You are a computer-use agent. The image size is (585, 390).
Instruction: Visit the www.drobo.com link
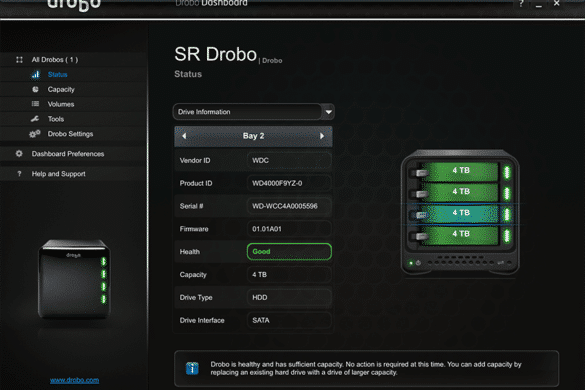click(74, 380)
